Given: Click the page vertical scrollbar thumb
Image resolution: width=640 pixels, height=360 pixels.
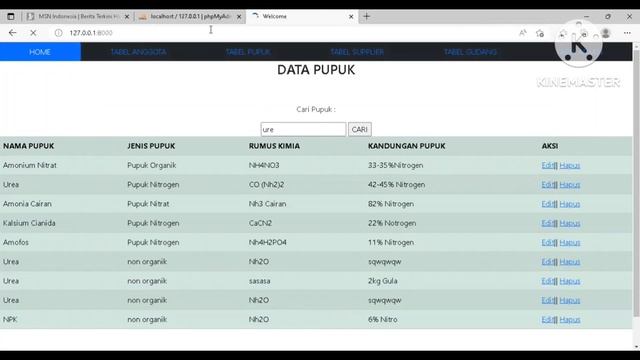Looking at the screenshot, I should click(x=636, y=183).
